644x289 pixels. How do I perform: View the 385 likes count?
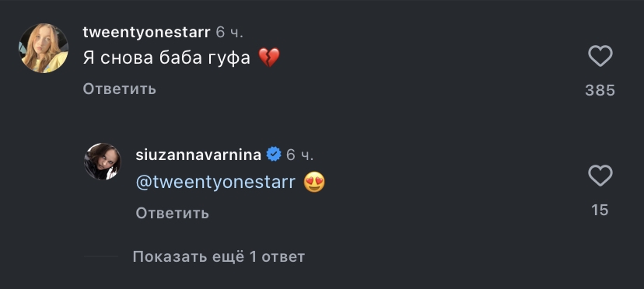coord(600,90)
